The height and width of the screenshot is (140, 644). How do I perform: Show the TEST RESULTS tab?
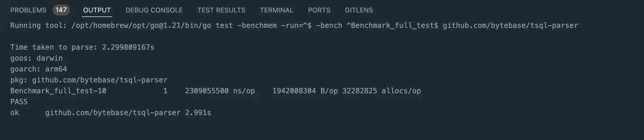coord(221,10)
